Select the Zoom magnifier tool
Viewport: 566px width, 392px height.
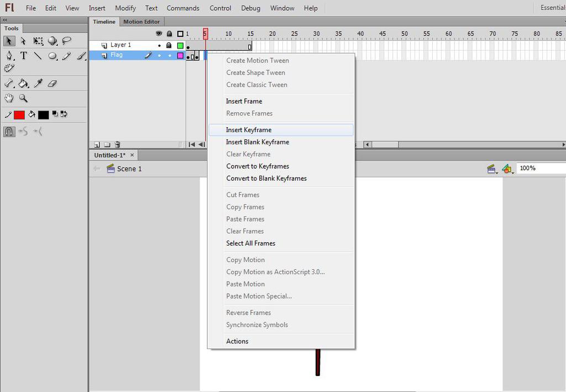(23, 98)
